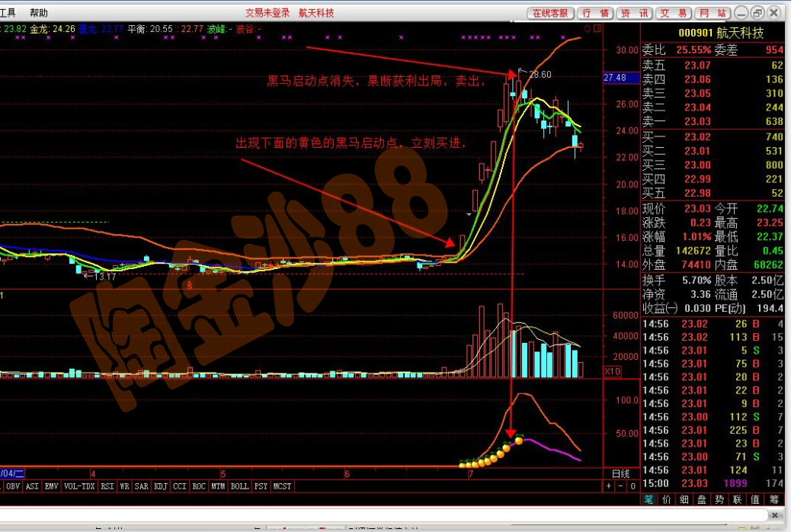Select the BOLL indicator tab
Screen dimensions: 791x532
239,486
